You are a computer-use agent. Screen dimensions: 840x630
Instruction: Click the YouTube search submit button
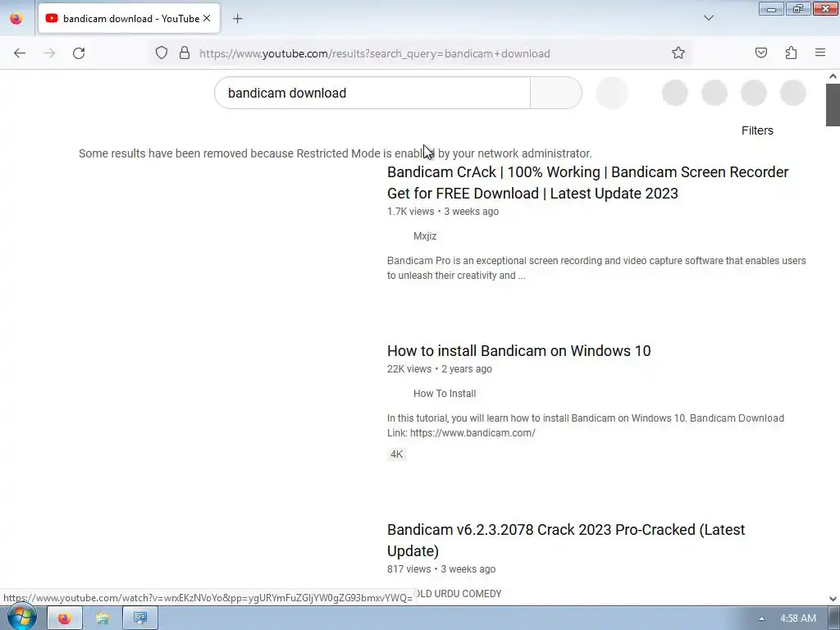[556, 93]
